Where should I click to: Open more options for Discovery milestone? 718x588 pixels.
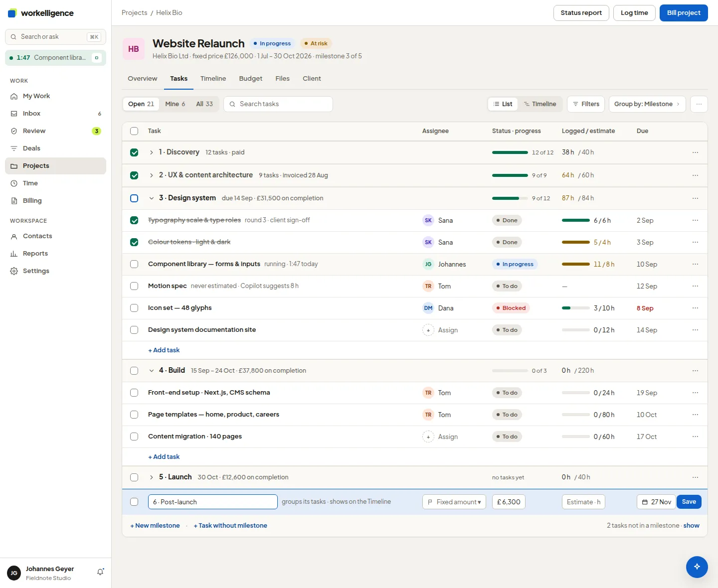coord(695,152)
